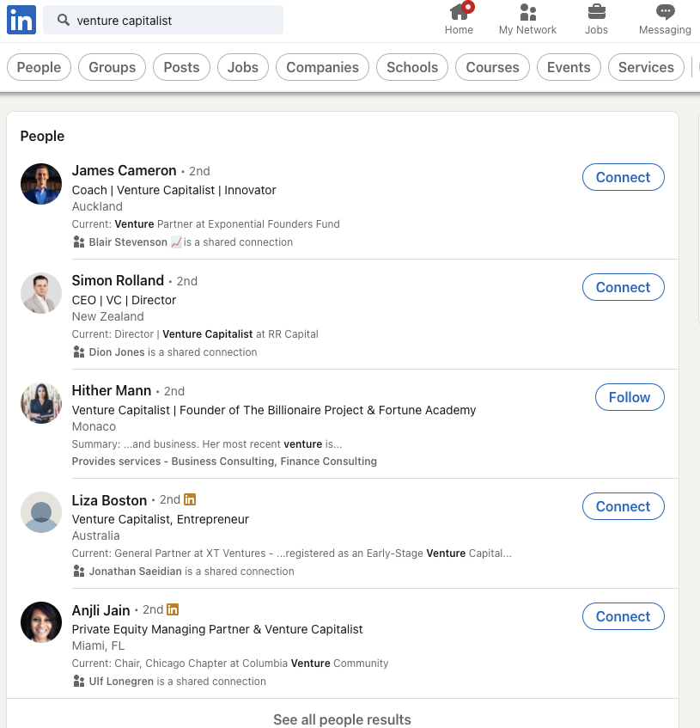The height and width of the screenshot is (728, 700).
Task: Click the My Network people icon
Action: coord(527,12)
